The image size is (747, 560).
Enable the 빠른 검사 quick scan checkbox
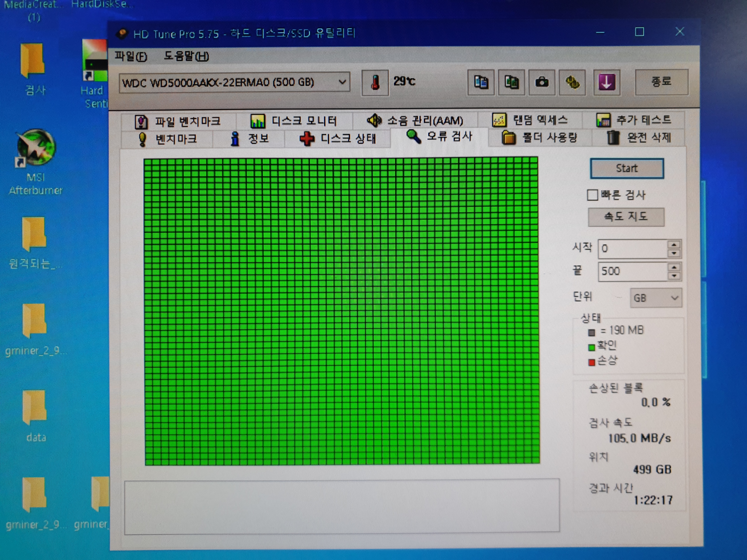point(592,195)
